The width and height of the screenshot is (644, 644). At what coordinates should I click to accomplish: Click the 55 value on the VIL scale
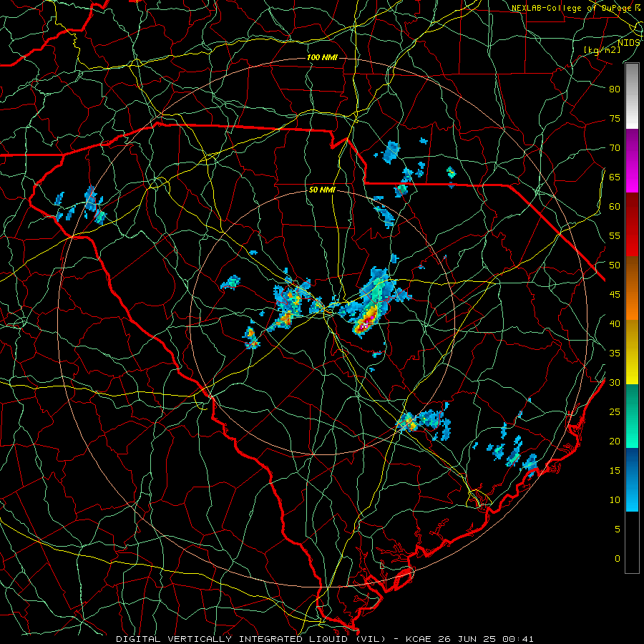615,235
